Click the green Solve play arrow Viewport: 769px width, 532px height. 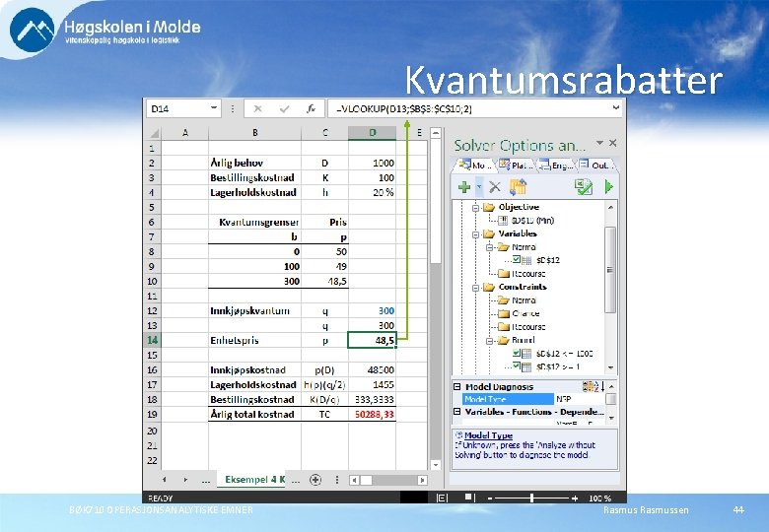coord(608,186)
